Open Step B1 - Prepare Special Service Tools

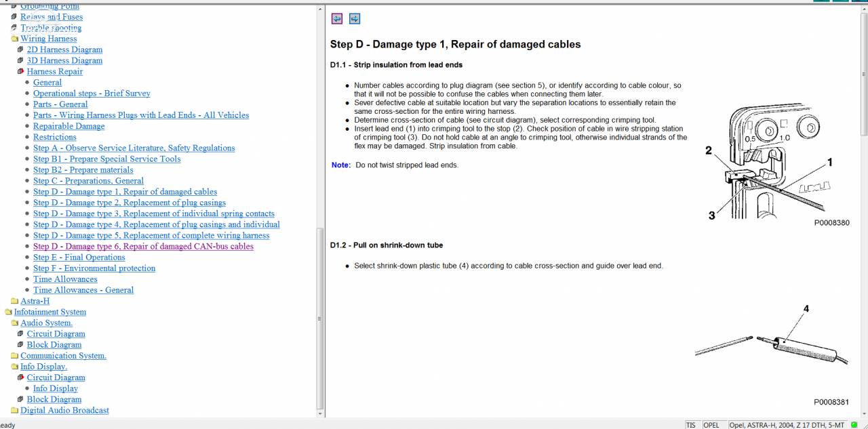click(107, 159)
